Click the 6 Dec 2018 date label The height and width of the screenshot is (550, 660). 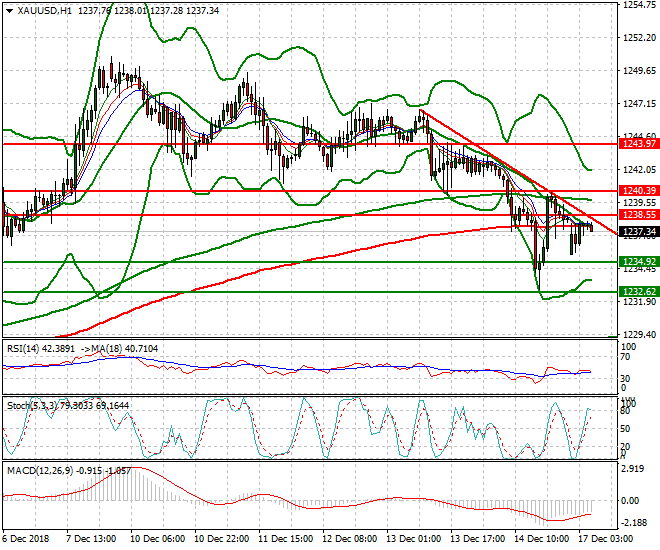[x=27, y=539]
